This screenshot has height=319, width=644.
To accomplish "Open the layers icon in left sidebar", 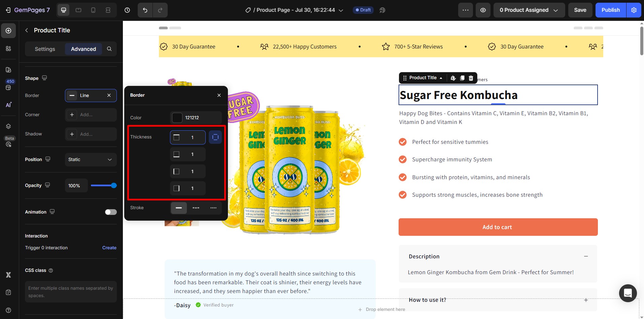I will tap(8, 126).
